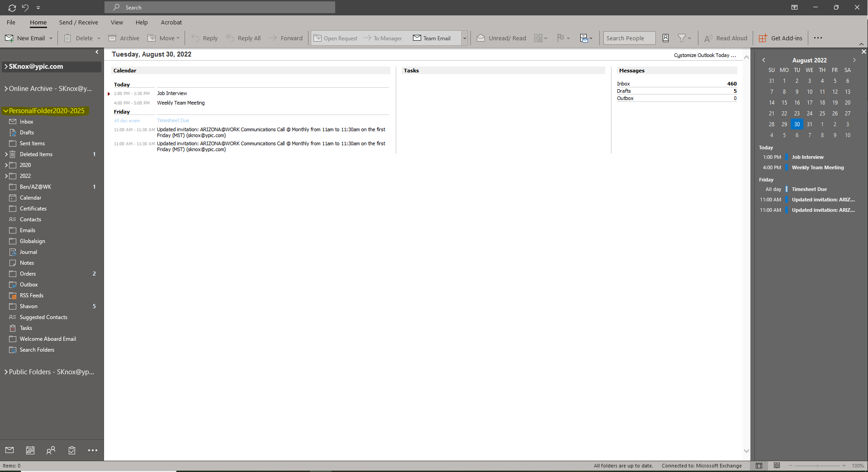Open the Filter Email funnel dropdown
This screenshot has width=868, height=472.
[684, 38]
